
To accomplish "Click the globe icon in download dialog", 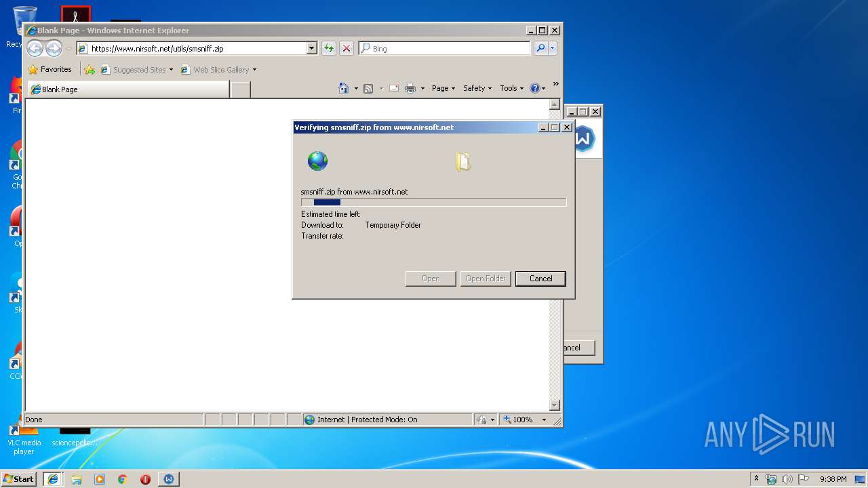I will coord(317,161).
